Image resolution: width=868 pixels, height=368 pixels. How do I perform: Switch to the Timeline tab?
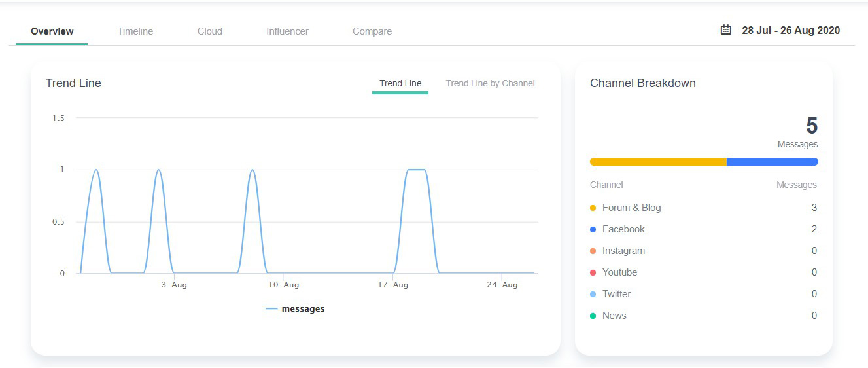(135, 31)
